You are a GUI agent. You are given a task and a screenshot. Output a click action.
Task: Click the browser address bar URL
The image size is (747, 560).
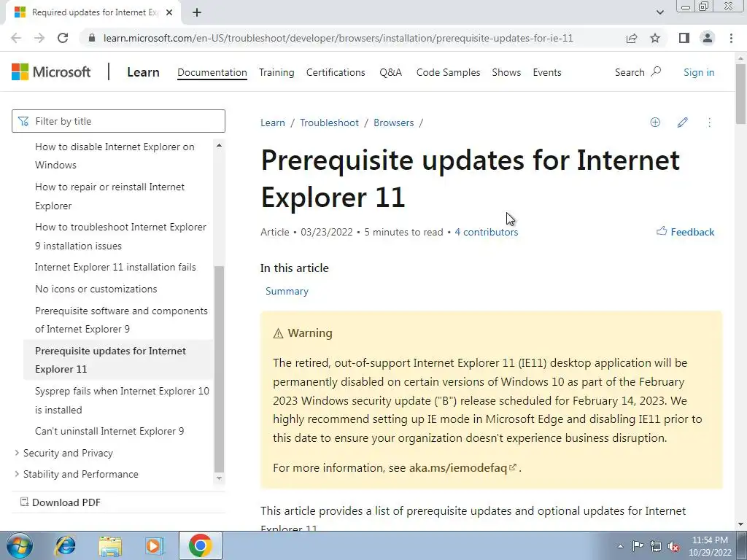[338, 38]
